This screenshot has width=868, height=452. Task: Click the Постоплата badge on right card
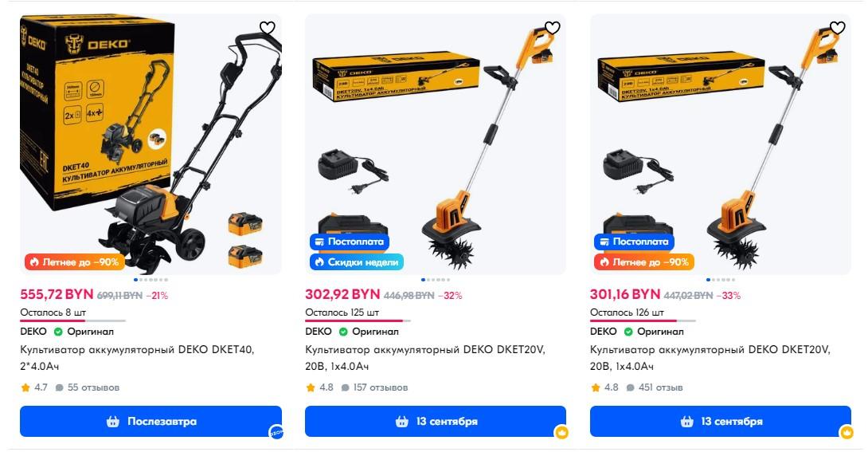[x=634, y=242]
